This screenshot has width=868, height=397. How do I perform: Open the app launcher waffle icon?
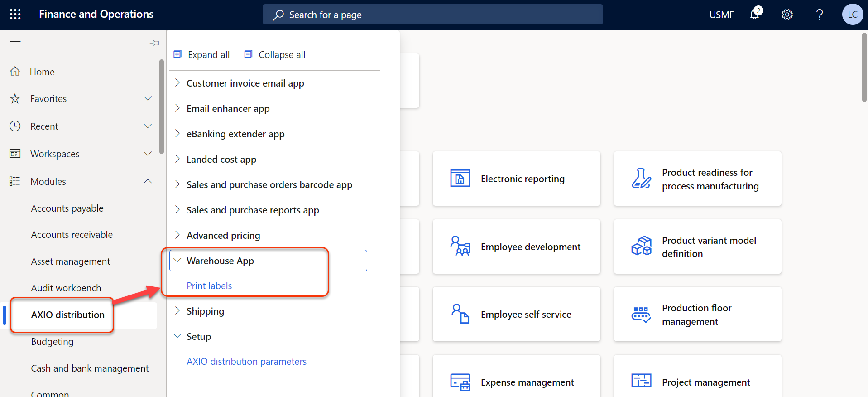(15, 15)
